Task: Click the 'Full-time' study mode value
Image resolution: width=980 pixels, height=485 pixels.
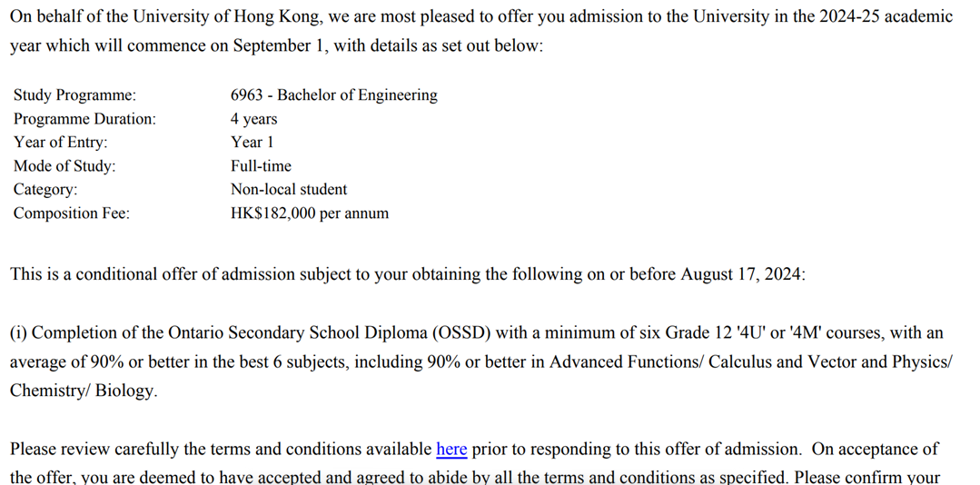Action: [x=261, y=166]
